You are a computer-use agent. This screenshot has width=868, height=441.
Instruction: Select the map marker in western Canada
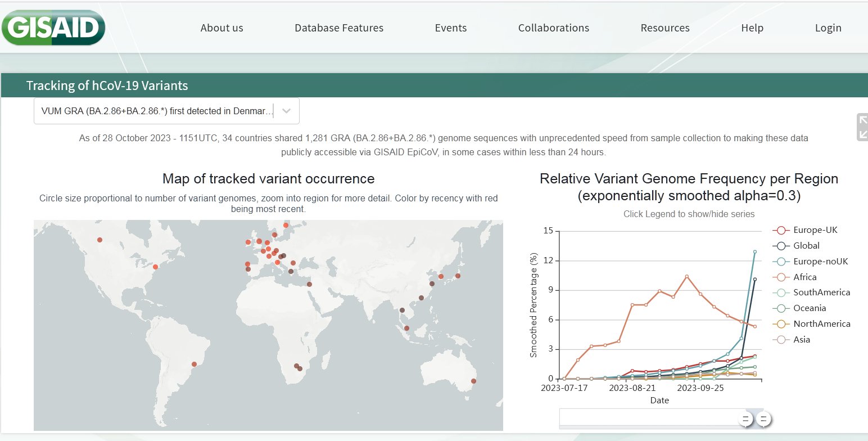pyautogui.click(x=100, y=240)
